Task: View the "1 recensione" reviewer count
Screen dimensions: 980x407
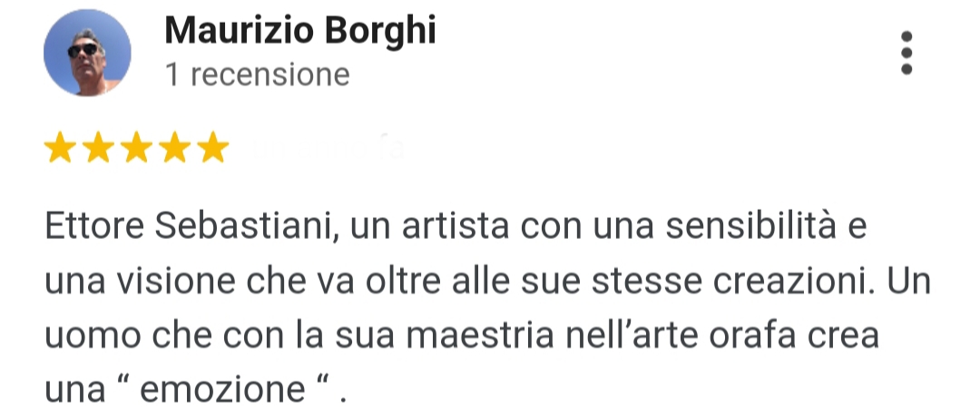Action: [x=257, y=74]
